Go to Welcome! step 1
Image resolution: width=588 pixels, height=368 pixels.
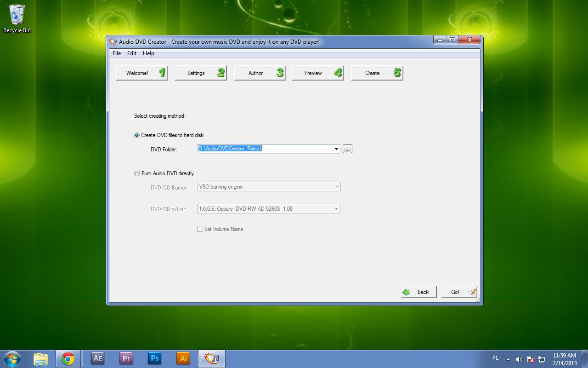142,73
